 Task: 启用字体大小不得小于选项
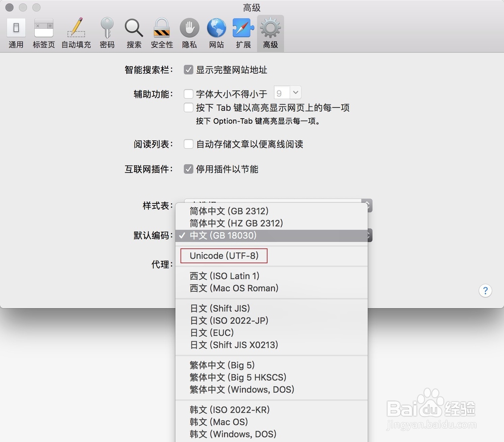[188, 94]
